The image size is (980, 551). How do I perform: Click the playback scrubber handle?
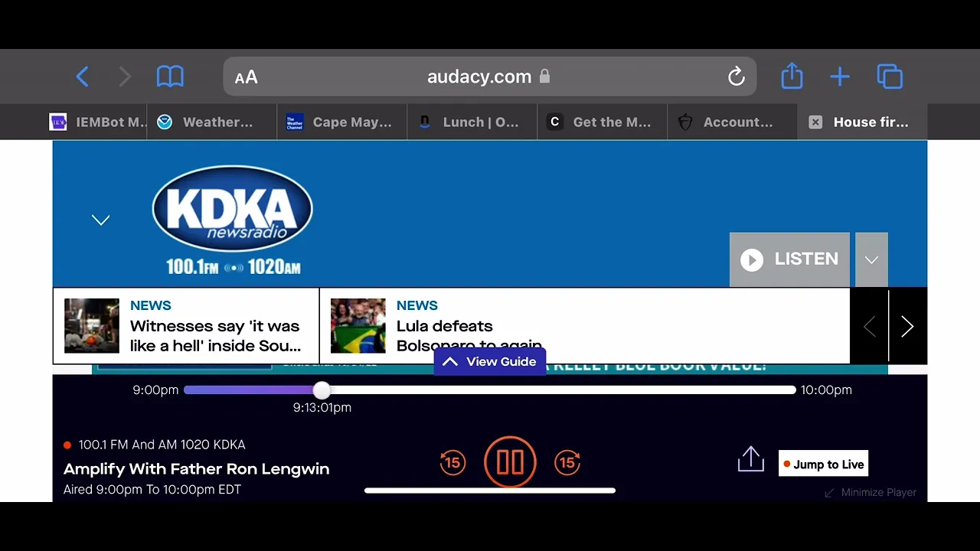322,390
